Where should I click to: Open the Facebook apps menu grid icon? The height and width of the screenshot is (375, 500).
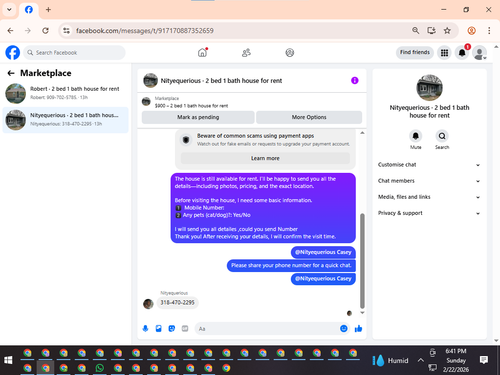[444, 53]
